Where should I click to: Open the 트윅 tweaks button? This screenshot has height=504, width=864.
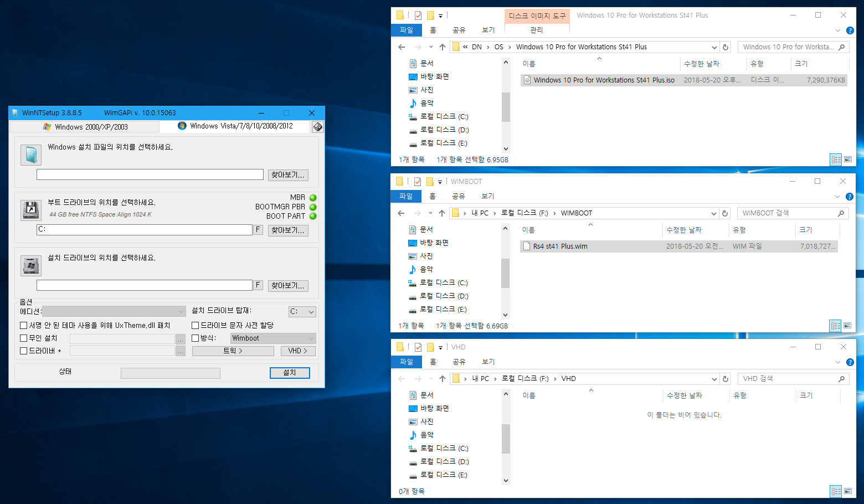pos(233,351)
